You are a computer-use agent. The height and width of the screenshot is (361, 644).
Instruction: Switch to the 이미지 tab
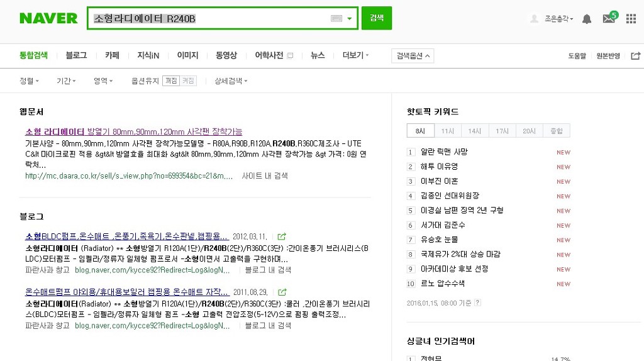point(187,55)
